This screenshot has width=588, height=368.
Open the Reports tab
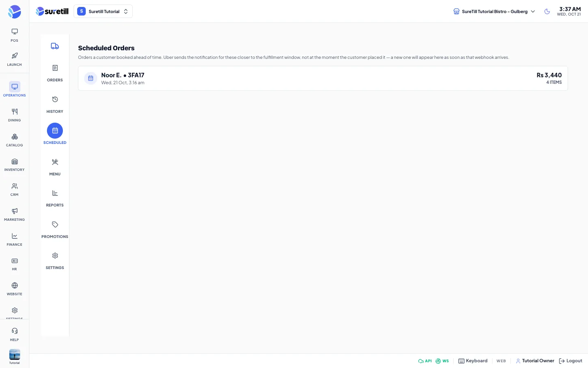click(55, 198)
